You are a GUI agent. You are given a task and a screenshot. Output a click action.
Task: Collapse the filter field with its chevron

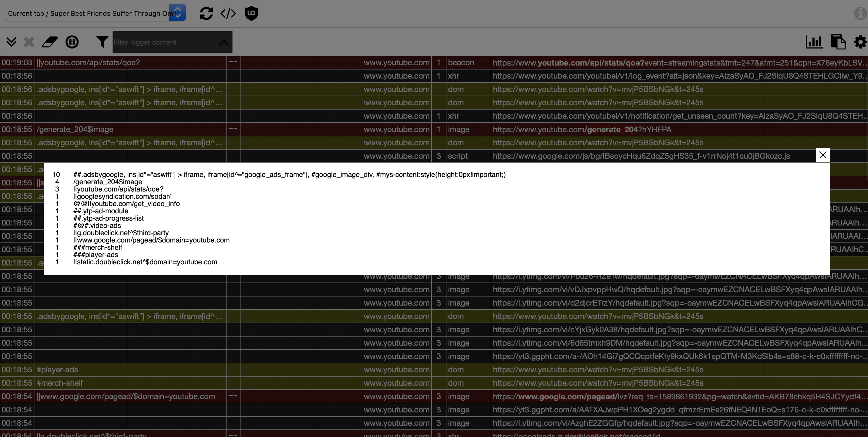pyautogui.click(x=224, y=43)
